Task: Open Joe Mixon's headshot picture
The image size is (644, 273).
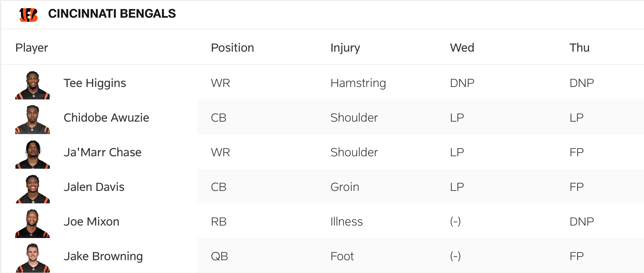Action: 33,224
